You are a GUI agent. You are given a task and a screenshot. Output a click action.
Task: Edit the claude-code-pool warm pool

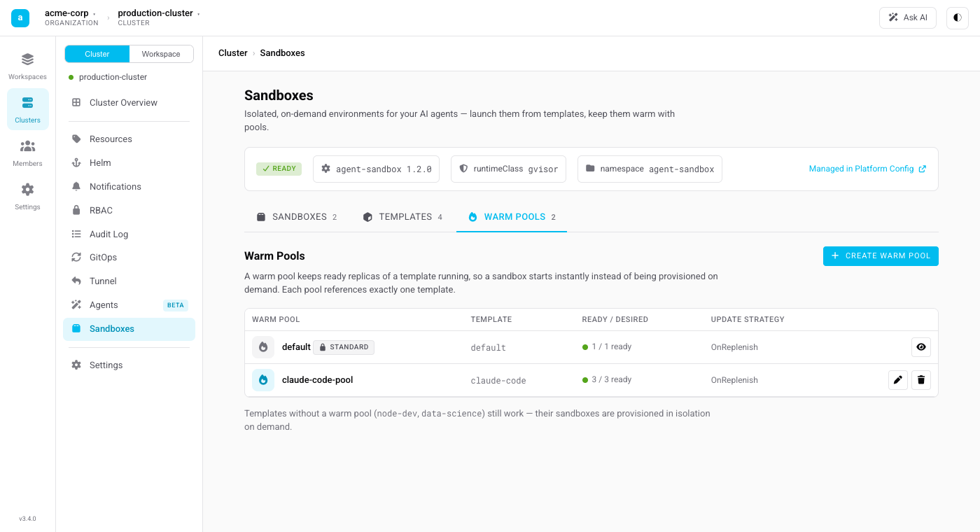click(898, 380)
